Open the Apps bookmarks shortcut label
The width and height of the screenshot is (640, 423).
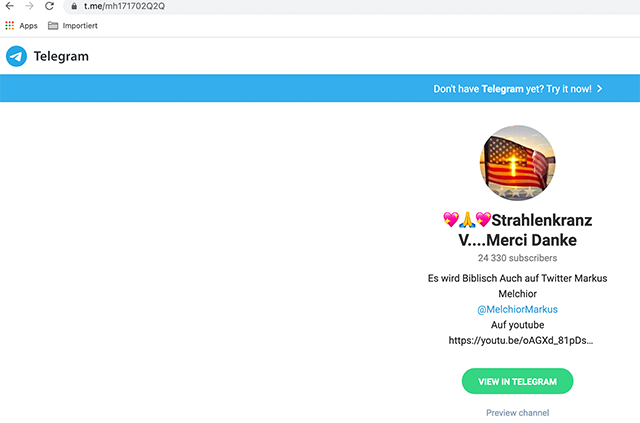[x=29, y=26]
